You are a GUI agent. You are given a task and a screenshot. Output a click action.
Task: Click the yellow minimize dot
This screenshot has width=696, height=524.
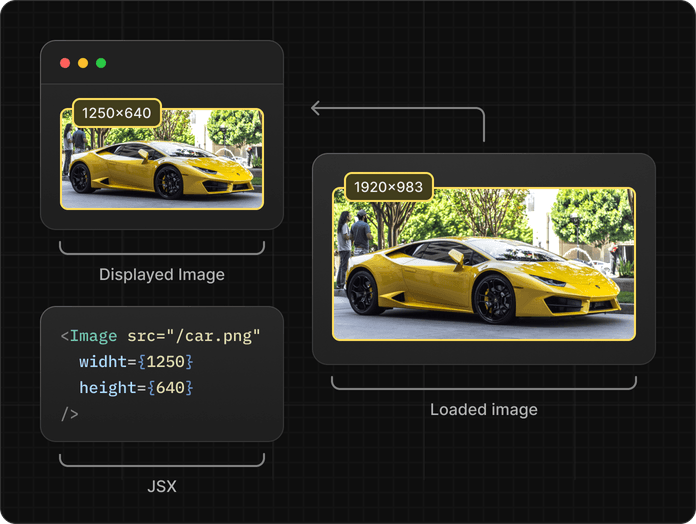83,63
